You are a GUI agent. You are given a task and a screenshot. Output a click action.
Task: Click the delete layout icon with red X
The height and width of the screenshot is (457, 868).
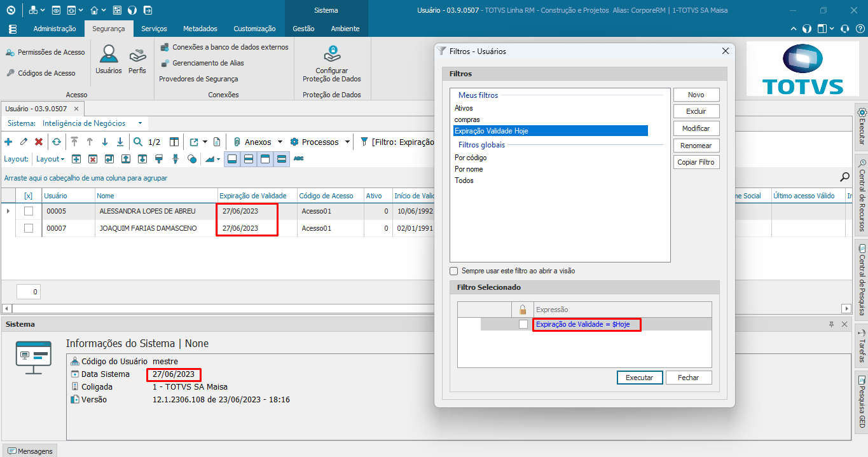[x=92, y=159]
